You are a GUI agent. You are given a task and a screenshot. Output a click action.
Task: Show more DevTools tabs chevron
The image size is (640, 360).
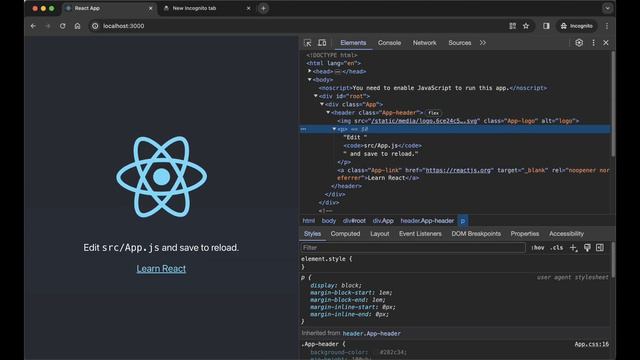[x=483, y=43]
